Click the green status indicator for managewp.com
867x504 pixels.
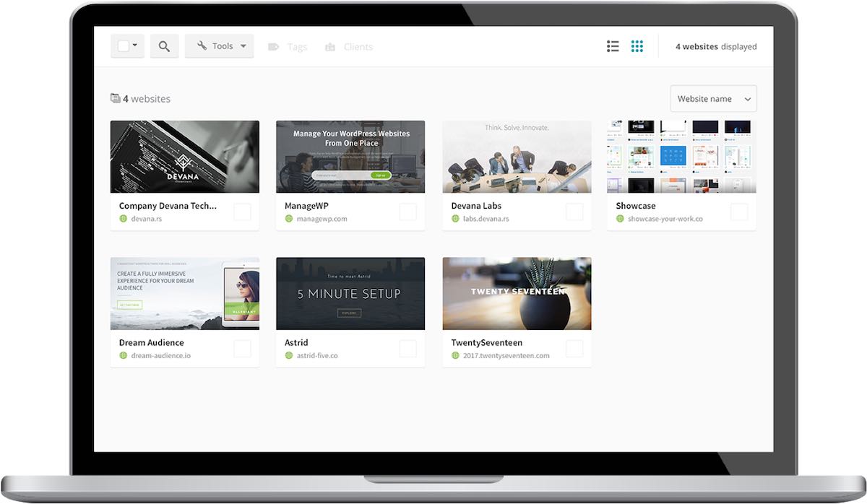[288, 218]
